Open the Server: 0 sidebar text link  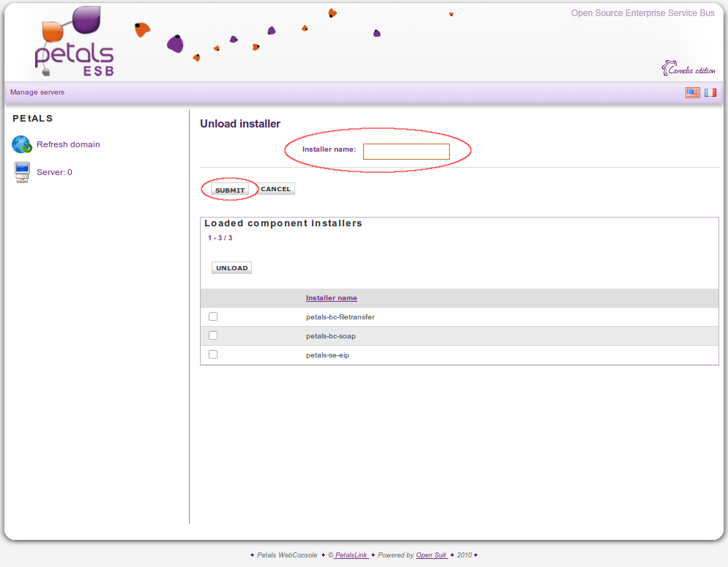coord(54,172)
